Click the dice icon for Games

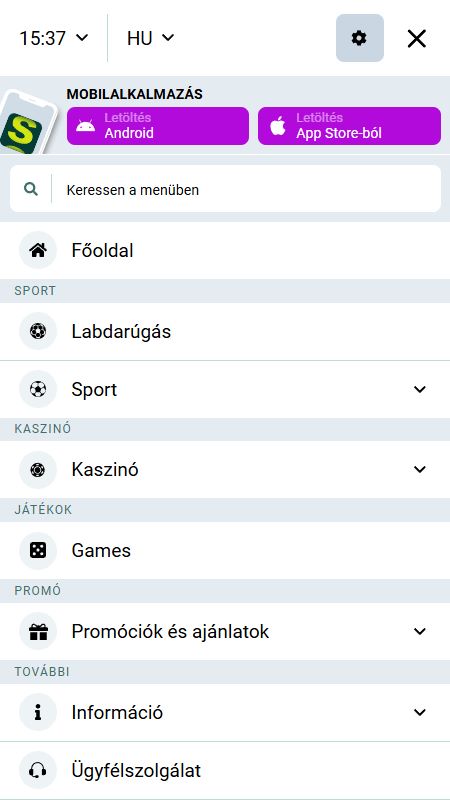click(x=38, y=551)
